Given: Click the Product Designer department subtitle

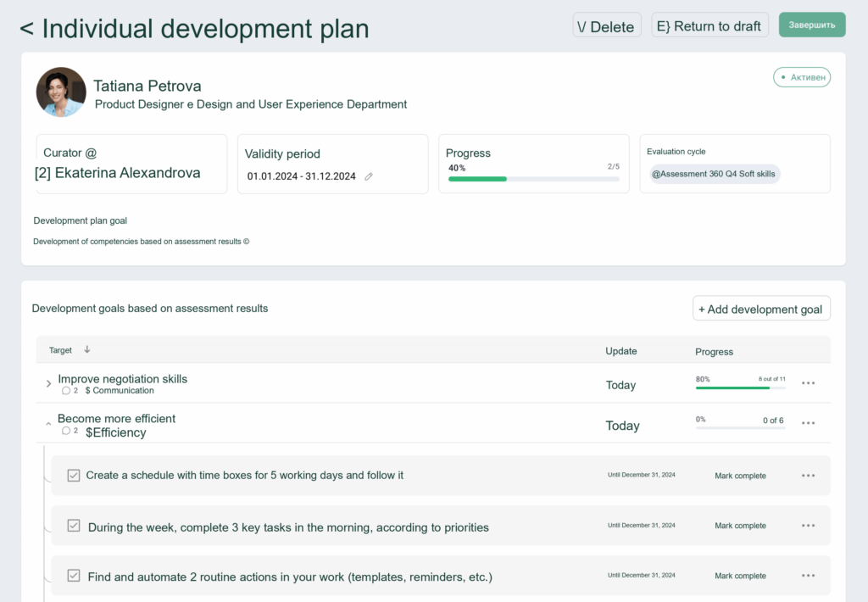Looking at the screenshot, I should pyautogui.click(x=251, y=104).
